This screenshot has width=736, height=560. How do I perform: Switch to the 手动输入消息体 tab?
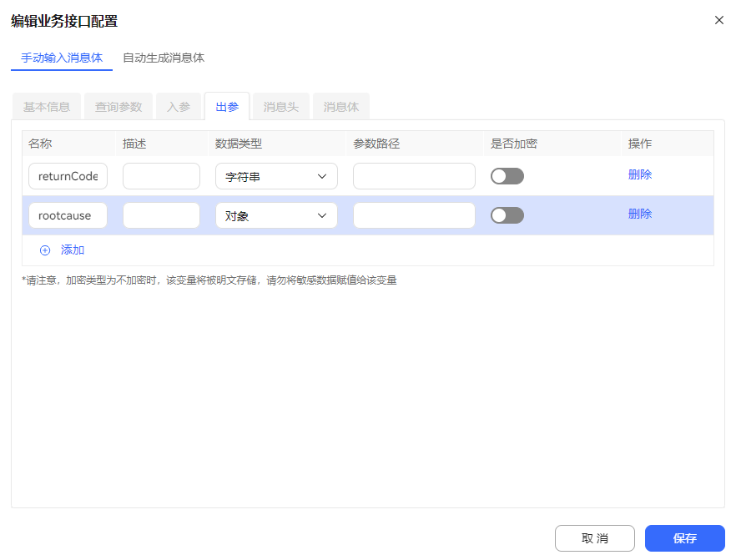(62, 58)
